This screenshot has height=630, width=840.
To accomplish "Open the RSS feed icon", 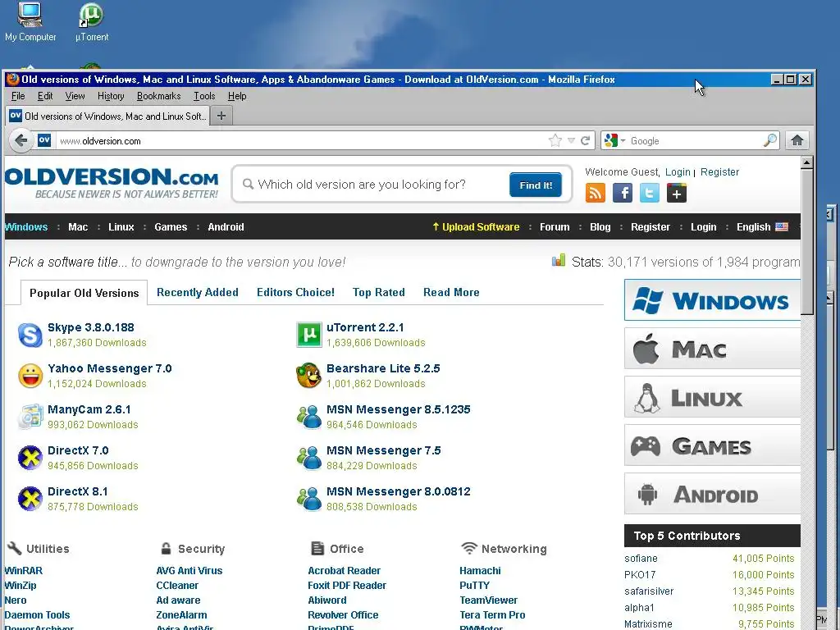I will 596,193.
